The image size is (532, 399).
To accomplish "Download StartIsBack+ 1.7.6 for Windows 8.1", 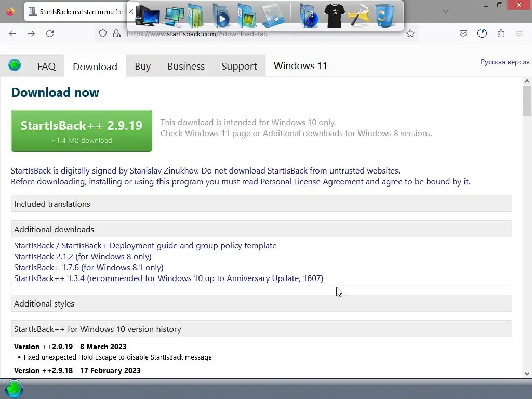I will point(88,268).
